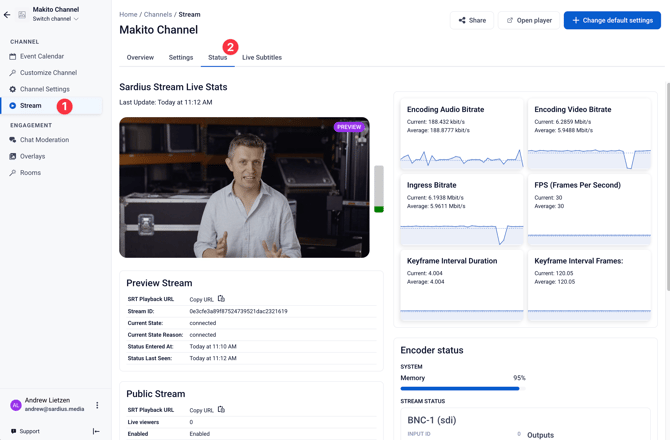The width and height of the screenshot is (670, 440).
Task: Click the Support link
Action: pos(29,431)
